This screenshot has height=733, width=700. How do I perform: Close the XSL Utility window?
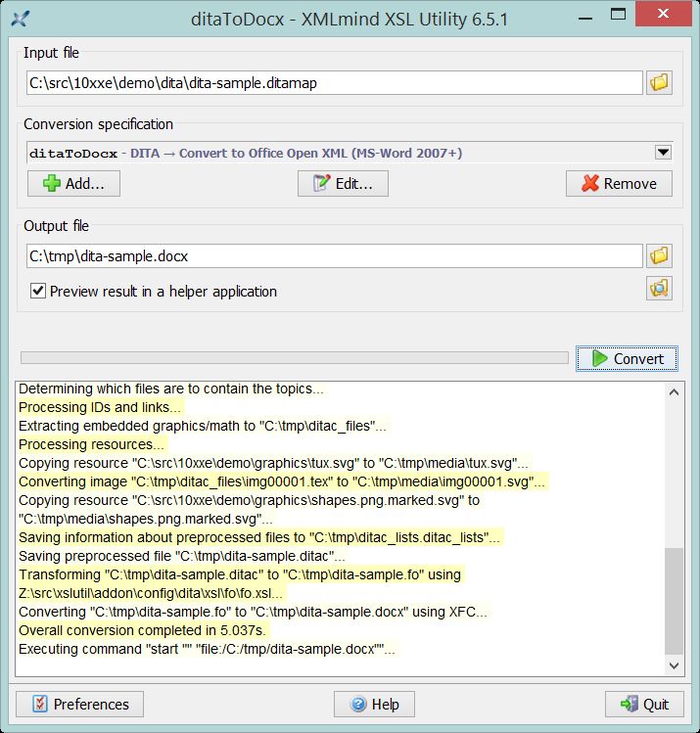coord(663,14)
